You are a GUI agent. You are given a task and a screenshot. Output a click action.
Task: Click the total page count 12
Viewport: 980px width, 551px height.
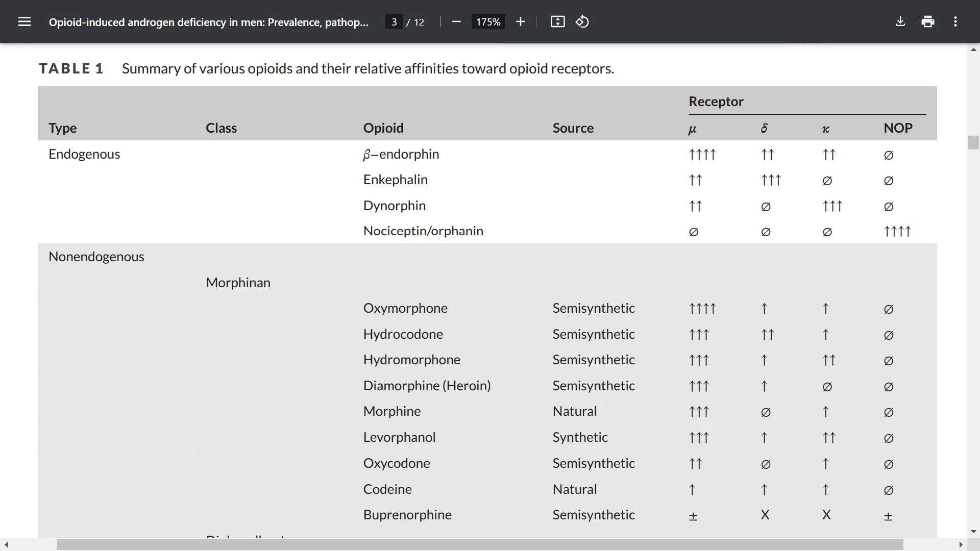[x=419, y=22]
